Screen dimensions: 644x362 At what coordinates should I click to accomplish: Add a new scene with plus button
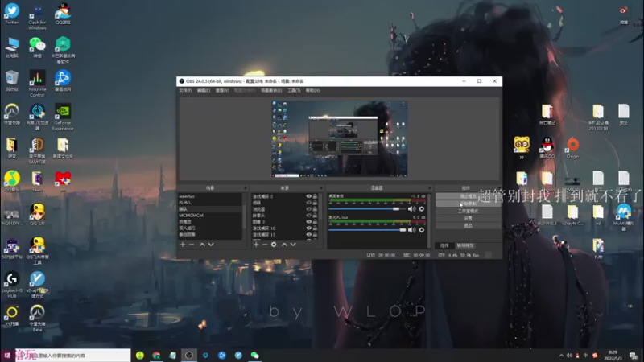[x=183, y=245]
